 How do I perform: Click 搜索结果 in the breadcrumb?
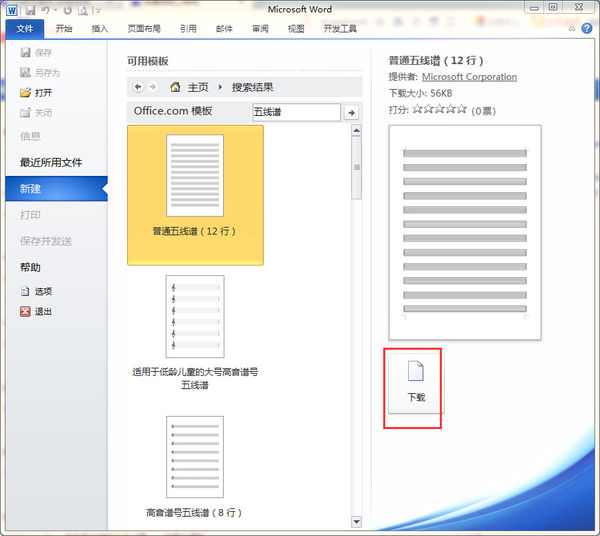253,87
